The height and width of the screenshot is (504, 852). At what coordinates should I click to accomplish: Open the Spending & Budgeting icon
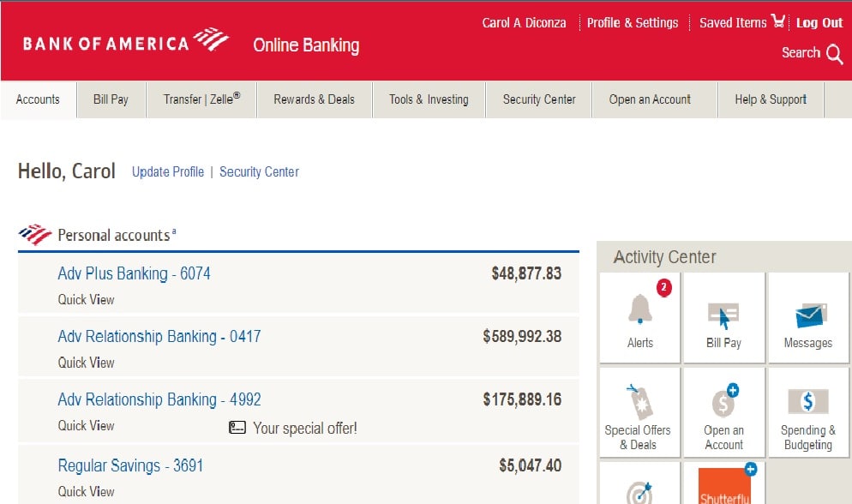pos(807,402)
